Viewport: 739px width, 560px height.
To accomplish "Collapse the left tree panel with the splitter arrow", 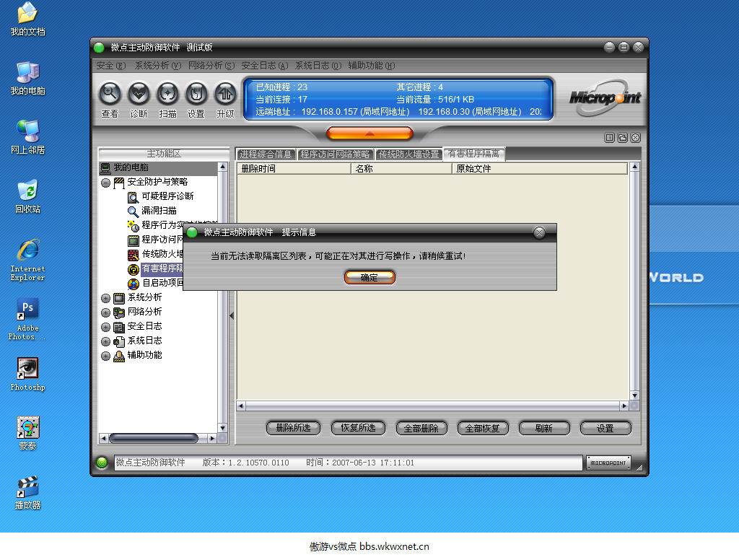I will click(232, 315).
